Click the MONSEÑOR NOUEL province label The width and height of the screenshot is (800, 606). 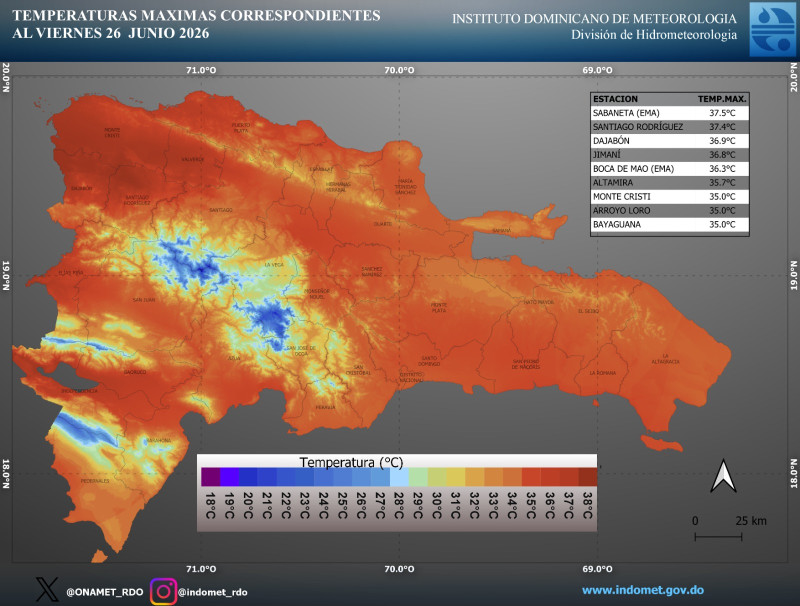click(x=317, y=294)
